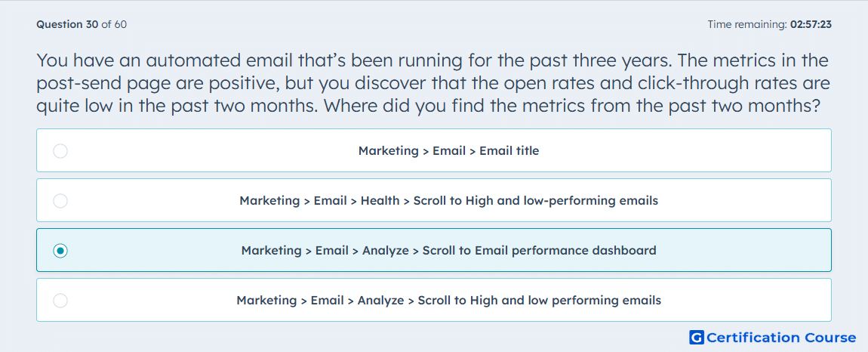The image size is (868, 352).
Task: Click the selected Email performance dashboard radio
Action: tap(60, 251)
